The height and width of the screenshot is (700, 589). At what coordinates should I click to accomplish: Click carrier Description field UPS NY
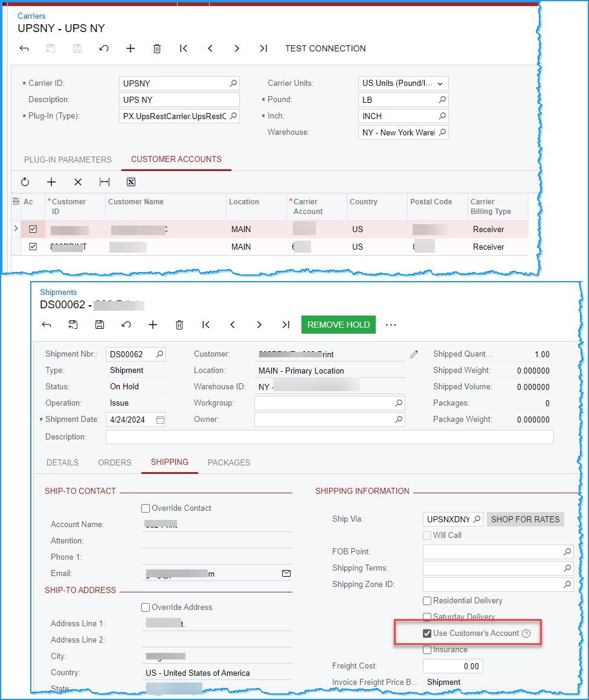point(179,100)
